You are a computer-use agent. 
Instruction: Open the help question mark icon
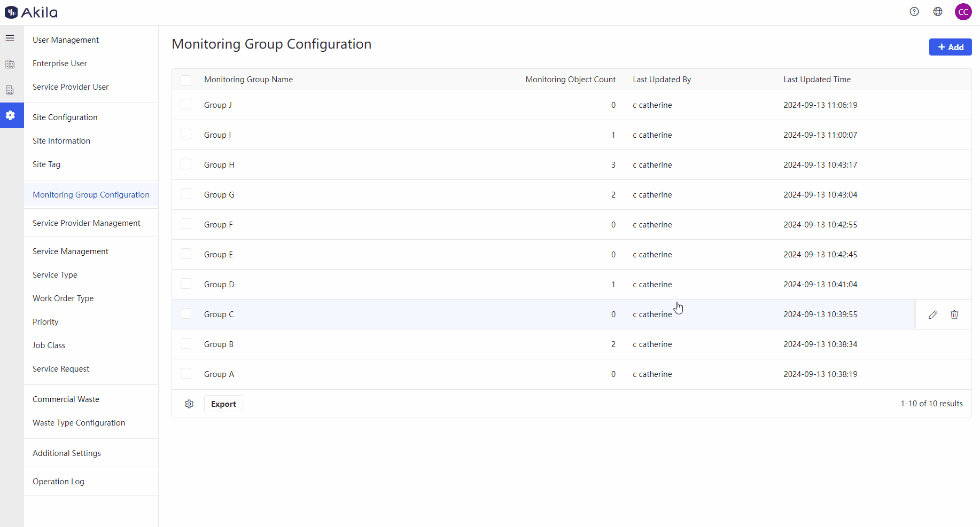tap(914, 12)
